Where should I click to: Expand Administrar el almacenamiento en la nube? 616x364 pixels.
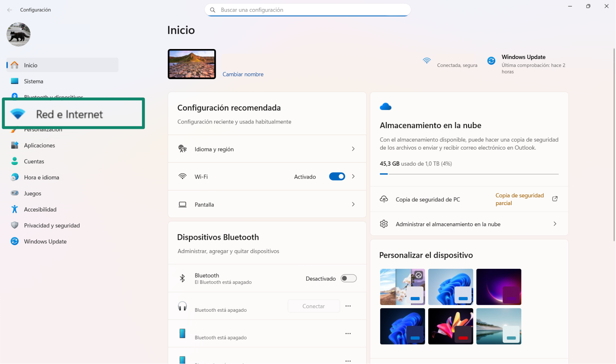coord(555,224)
